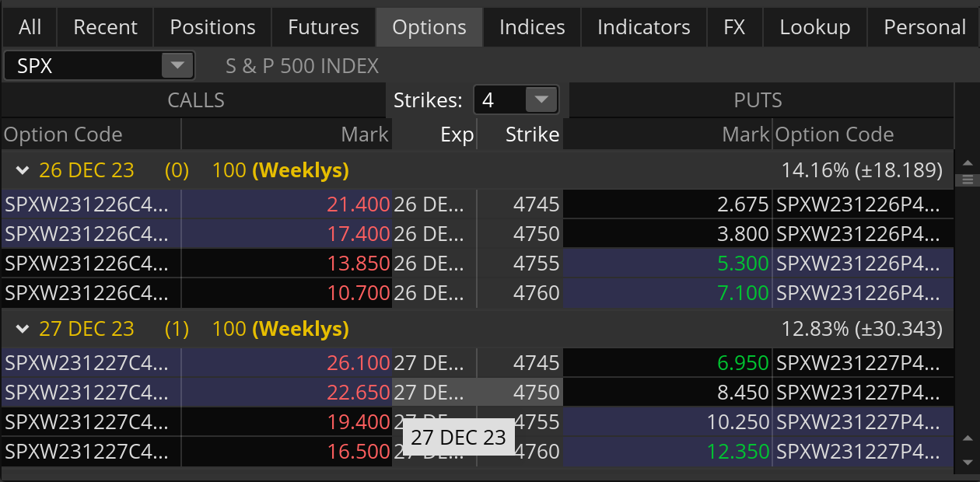The height and width of the screenshot is (482, 980).
Task: Click the 14.16% (±18.189) implied volatility value
Action: pos(862,170)
